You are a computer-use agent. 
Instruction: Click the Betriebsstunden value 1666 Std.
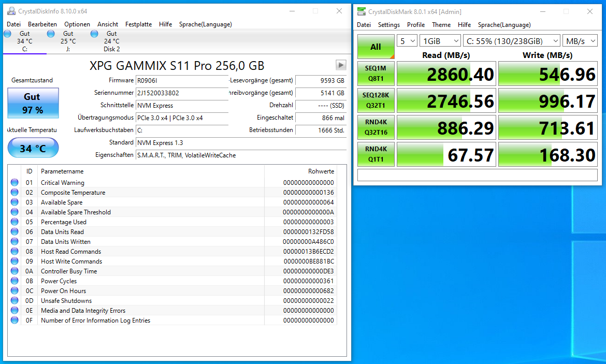pos(321,130)
